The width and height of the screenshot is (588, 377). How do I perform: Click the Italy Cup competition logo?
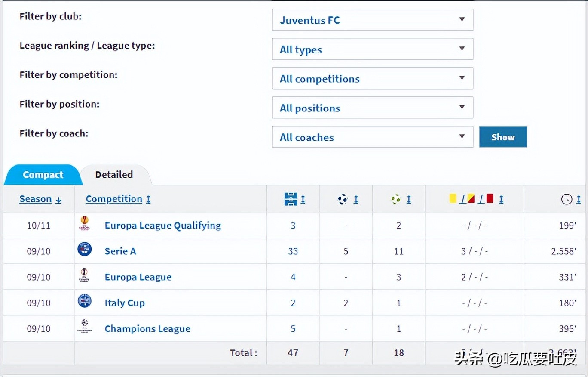point(85,301)
